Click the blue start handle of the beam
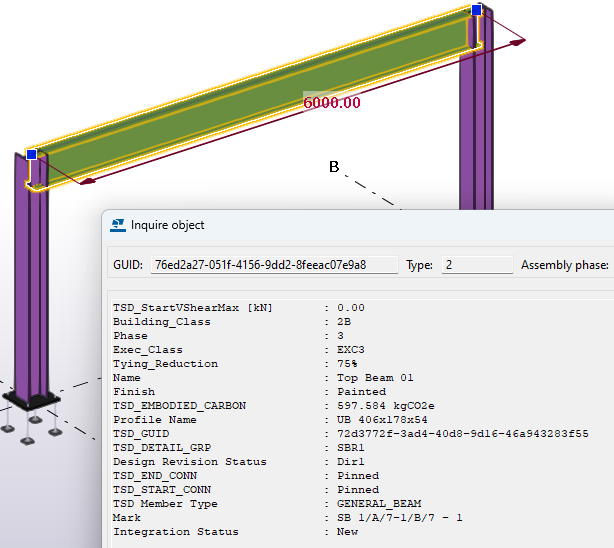614x548 pixels. click(32, 154)
